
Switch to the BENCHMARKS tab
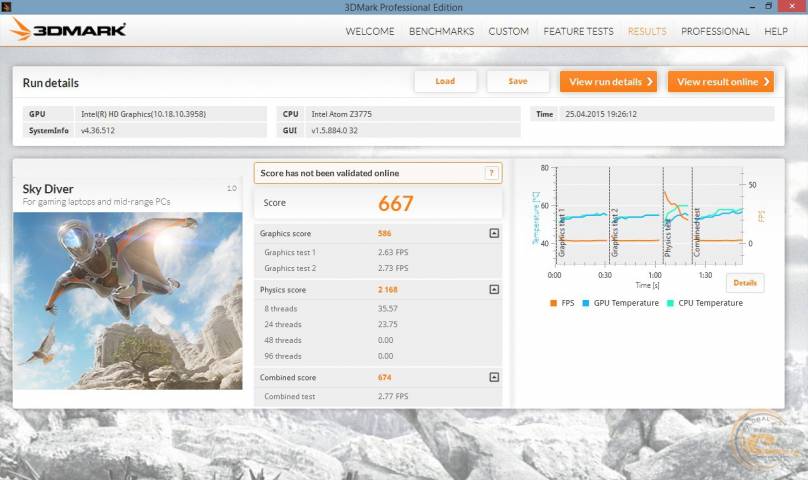point(442,31)
